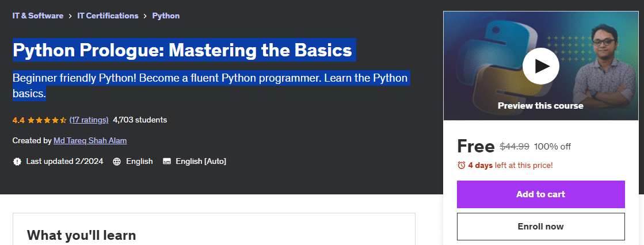Image resolution: width=644 pixels, height=245 pixels.
Task: Add the course to cart
Action: [540, 194]
